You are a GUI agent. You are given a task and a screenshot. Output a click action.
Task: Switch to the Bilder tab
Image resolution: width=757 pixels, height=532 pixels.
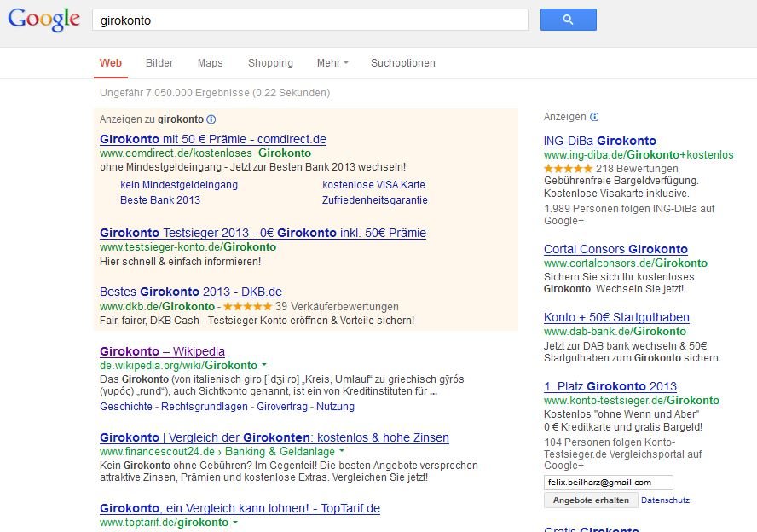(x=159, y=63)
